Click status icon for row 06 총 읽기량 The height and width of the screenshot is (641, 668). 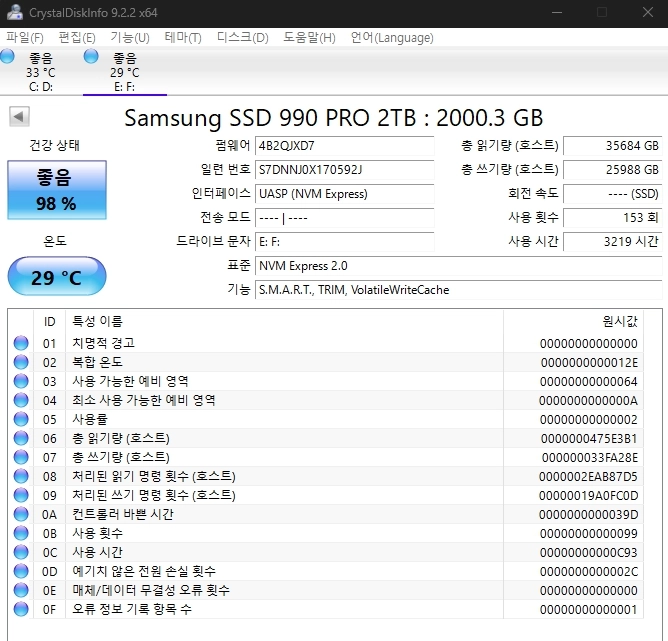pos(21,438)
